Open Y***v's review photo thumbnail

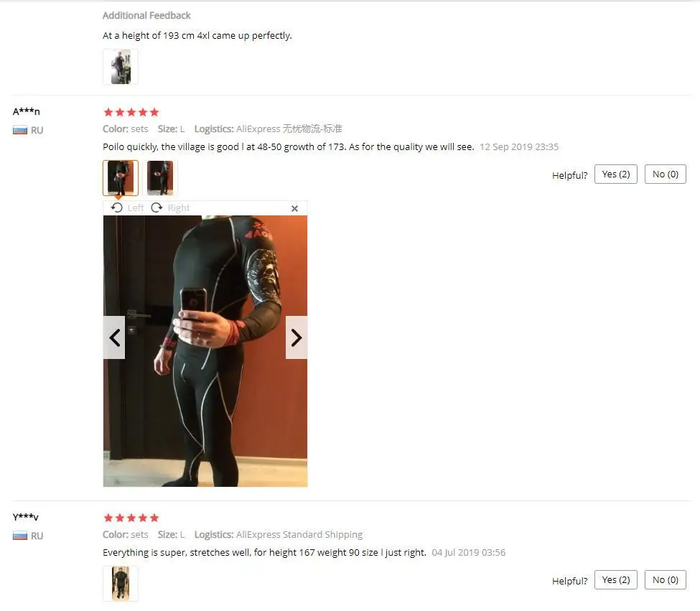click(121, 583)
